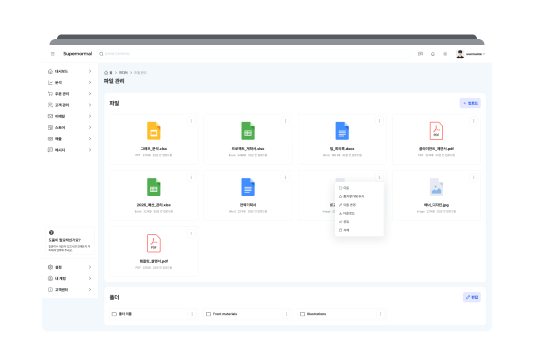Click the search magnifier icon
The height and width of the screenshot is (360, 534).
pyautogui.click(x=101, y=54)
